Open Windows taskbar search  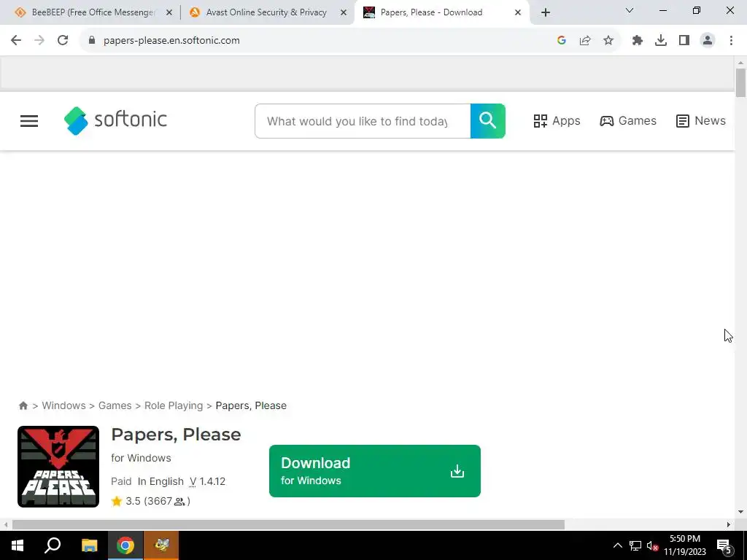click(53, 545)
